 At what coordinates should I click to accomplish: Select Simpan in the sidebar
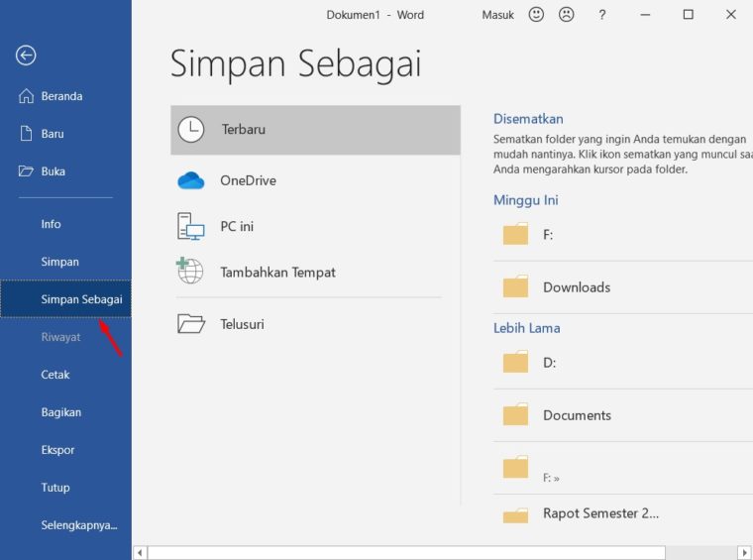[x=60, y=262]
